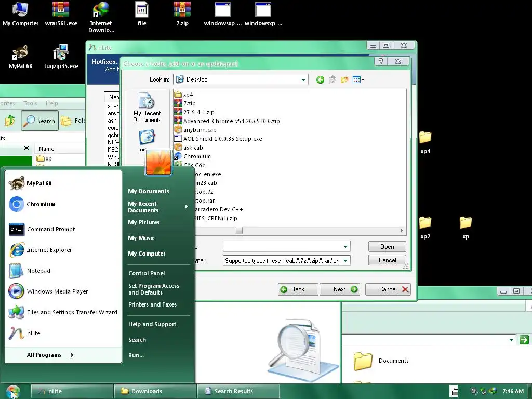Viewport: 532px width, 399px height.
Task: Click Back button in nLite wizard
Action: (298, 289)
